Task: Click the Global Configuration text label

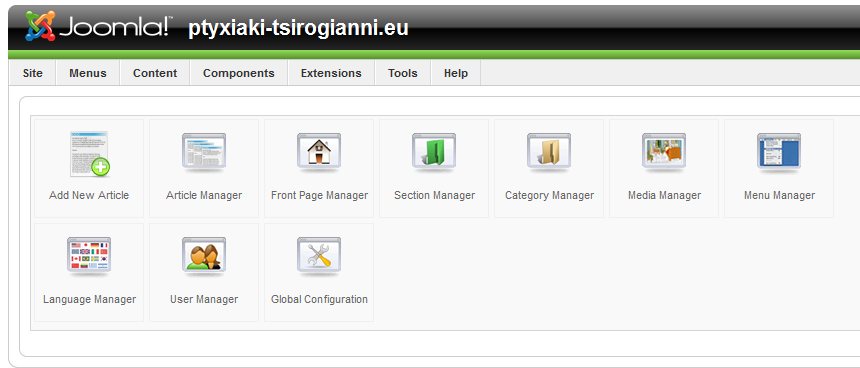Action: point(319,299)
